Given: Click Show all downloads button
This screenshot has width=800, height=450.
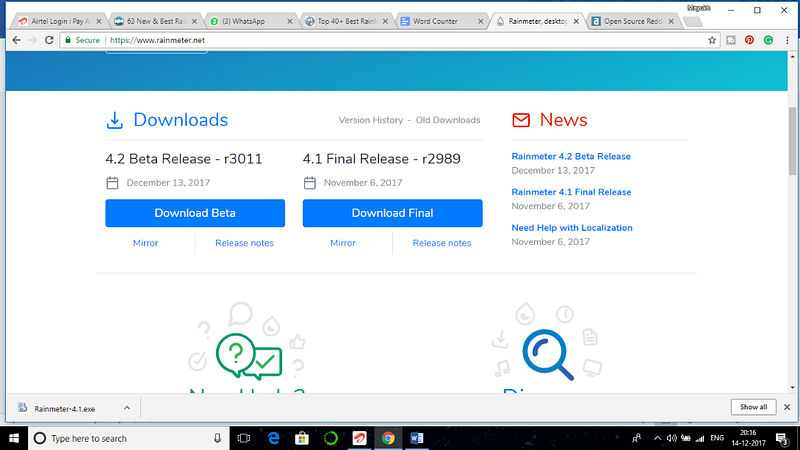Looking at the screenshot, I should click(x=754, y=407).
